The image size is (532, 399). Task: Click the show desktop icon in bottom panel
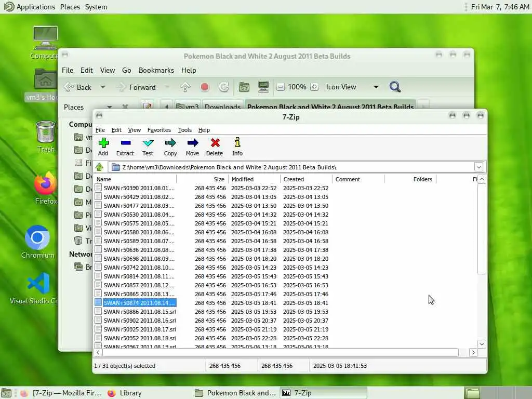pos(6,393)
